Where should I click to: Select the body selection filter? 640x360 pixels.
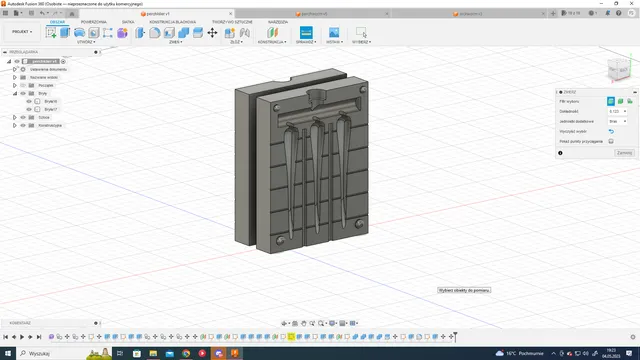[x=620, y=101]
